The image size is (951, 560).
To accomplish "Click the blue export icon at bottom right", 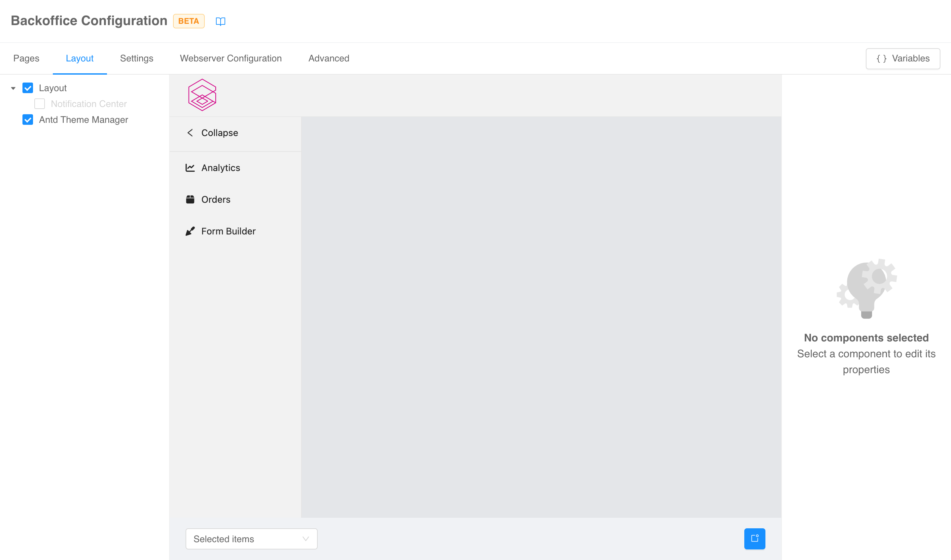I will (755, 539).
